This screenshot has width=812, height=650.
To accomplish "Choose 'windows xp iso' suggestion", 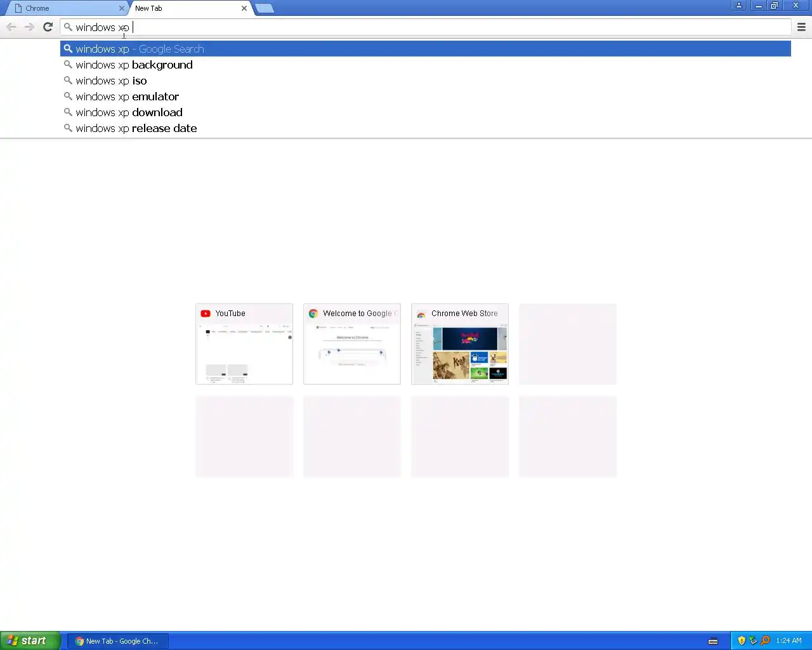I will coord(426,81).
